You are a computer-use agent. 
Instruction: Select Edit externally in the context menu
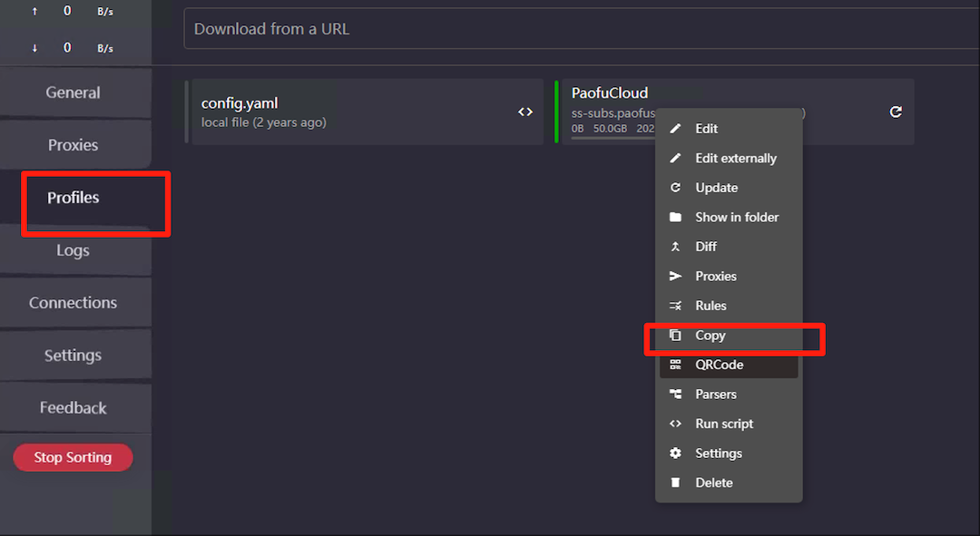(735, 159)
